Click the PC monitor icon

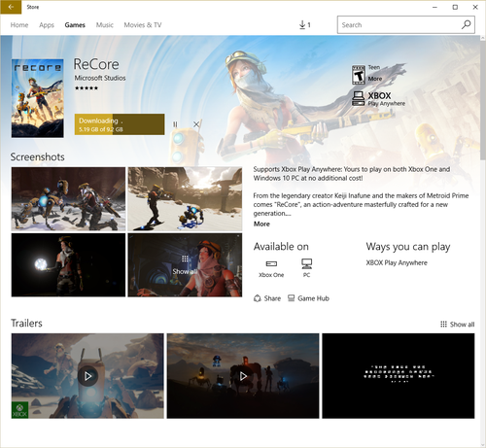[306, 263]
